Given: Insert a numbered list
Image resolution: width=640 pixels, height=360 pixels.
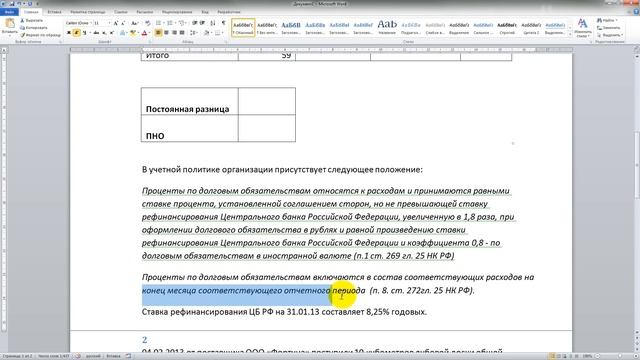Looking at the screenshot, I should click(171, 23).
